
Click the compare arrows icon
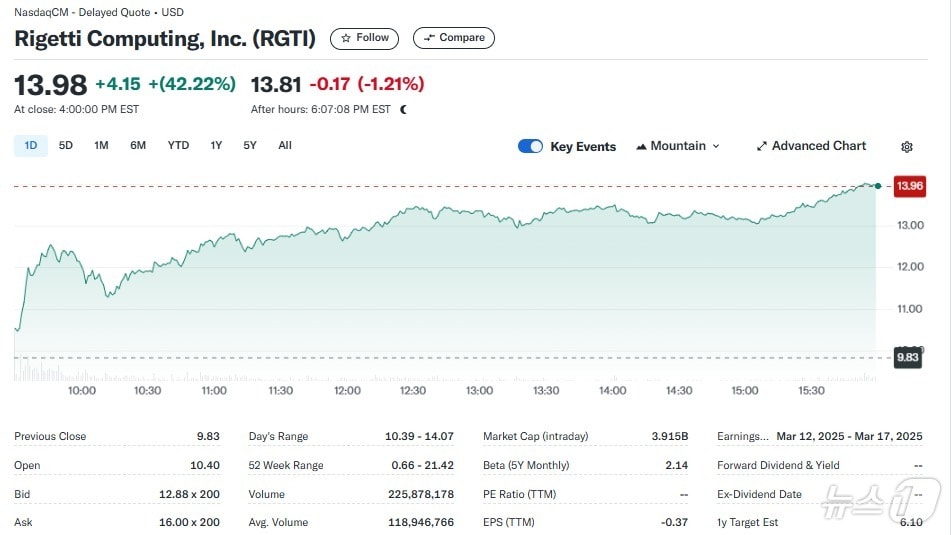coord(429,38)
